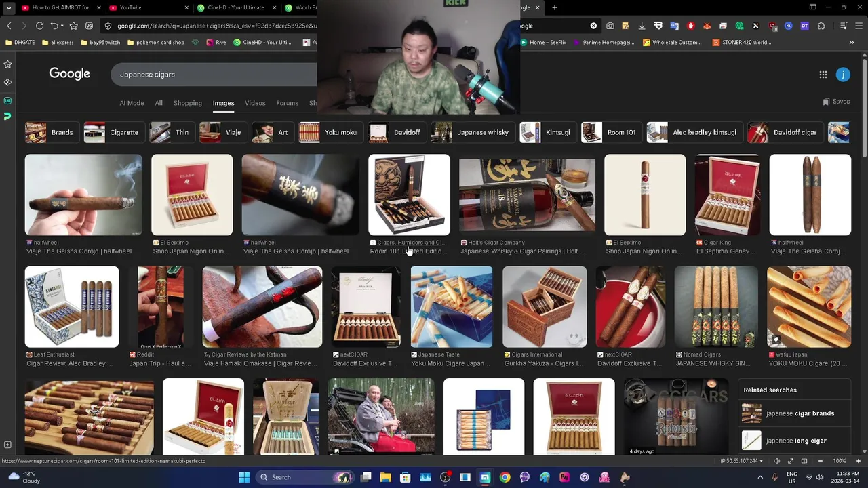Open the pokemon card shop bookmark folder

(x=155, y=42)
